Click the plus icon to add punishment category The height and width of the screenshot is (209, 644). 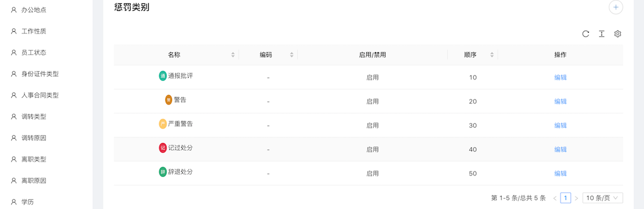(616, 7)
